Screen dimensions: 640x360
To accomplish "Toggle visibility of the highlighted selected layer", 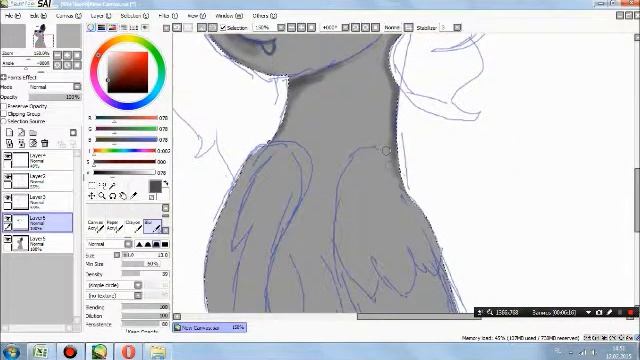I will (x=7, y=218).
